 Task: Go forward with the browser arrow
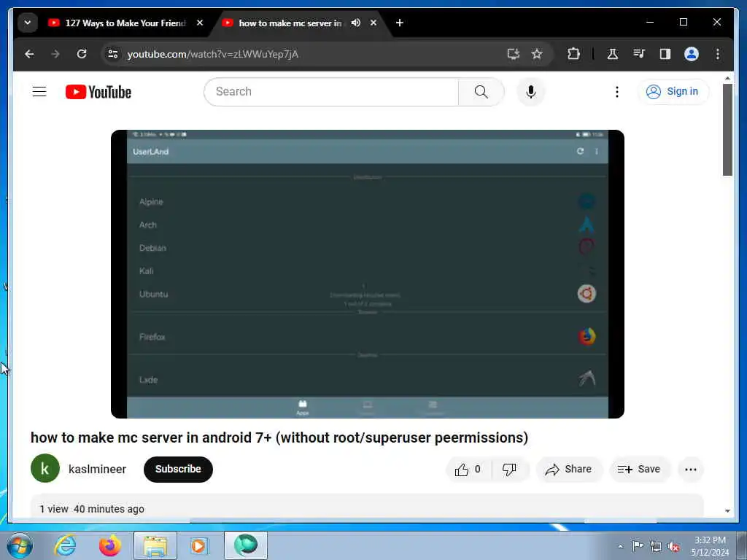click(55, 54)
